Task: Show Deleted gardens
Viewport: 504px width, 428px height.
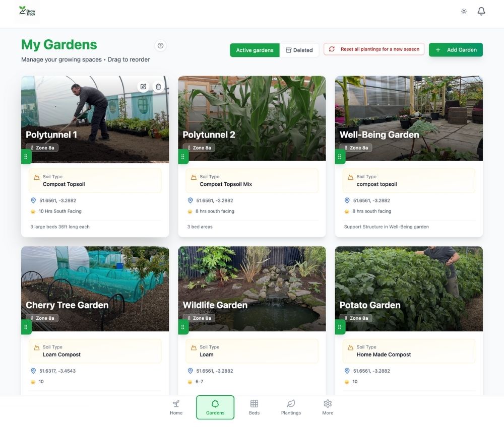Action: (x=299, y=50)
